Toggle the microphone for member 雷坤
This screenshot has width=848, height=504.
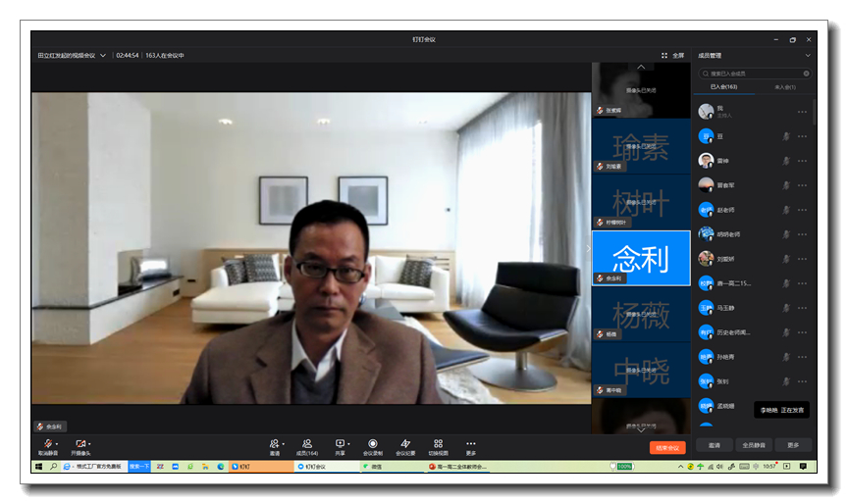click(x=785, y=161)
